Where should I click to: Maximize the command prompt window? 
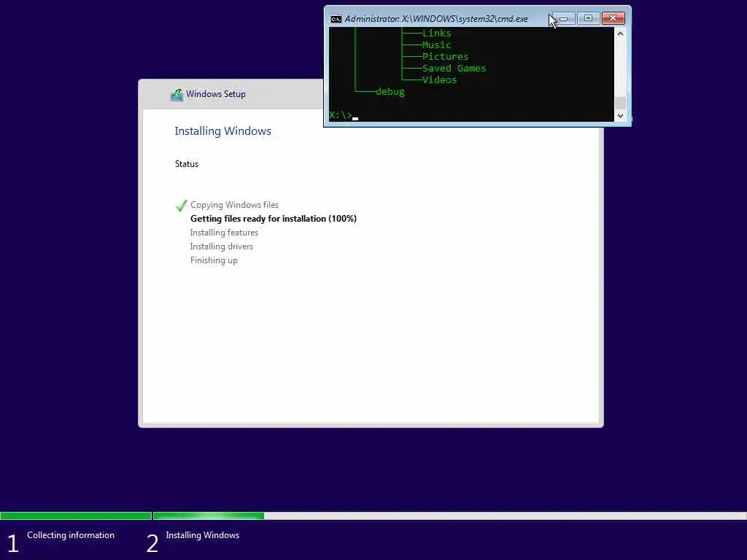pos(589,18)
